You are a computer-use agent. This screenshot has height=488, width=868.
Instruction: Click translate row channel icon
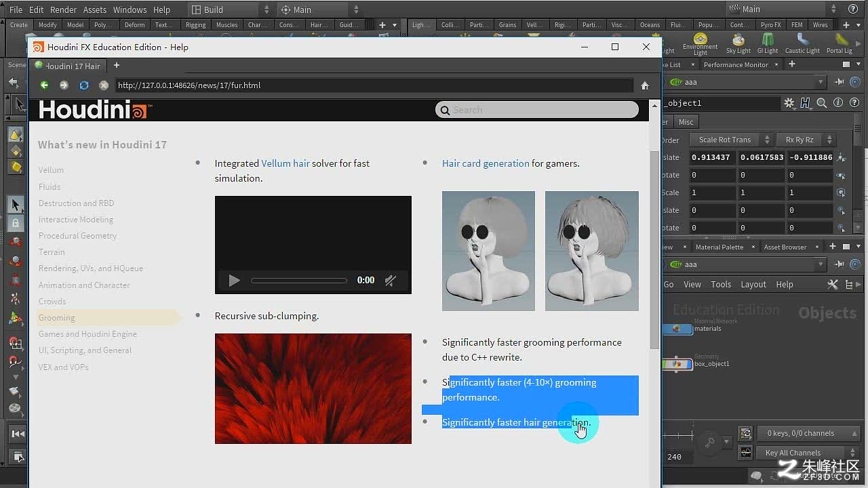pyautogui.click(x=842, y=157)
